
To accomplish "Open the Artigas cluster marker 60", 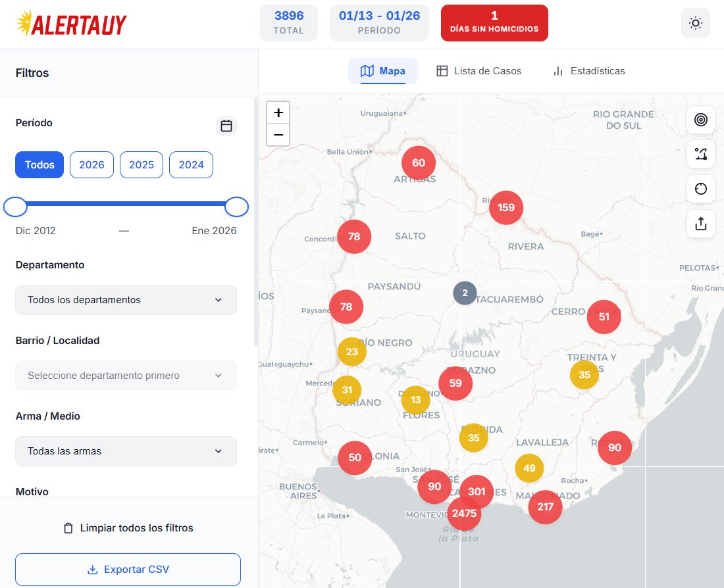I will [x=419, y=163].
